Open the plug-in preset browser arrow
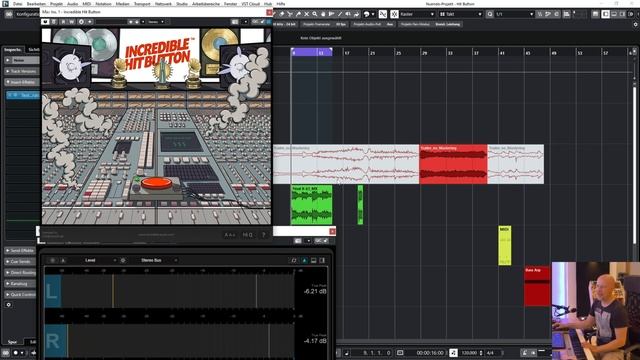The image size is (640, 360). 143,22
